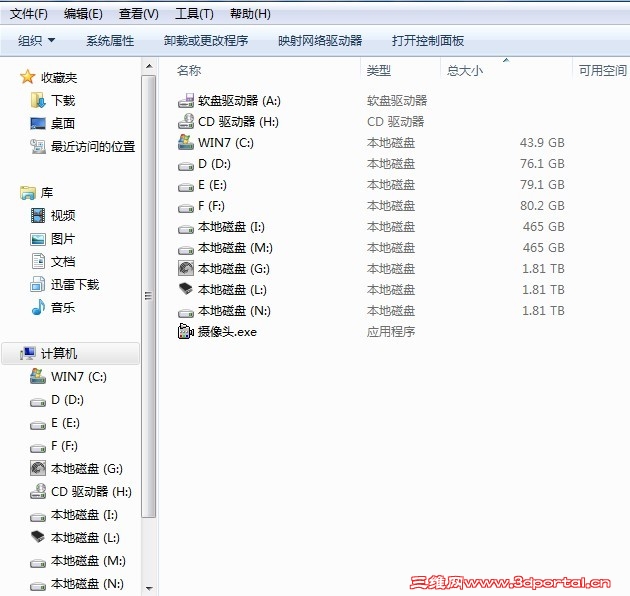Screen dimensions: 630x596
Task: Select 本地磁盘 (N:) in navigation tree
Action: click(77, 584)
